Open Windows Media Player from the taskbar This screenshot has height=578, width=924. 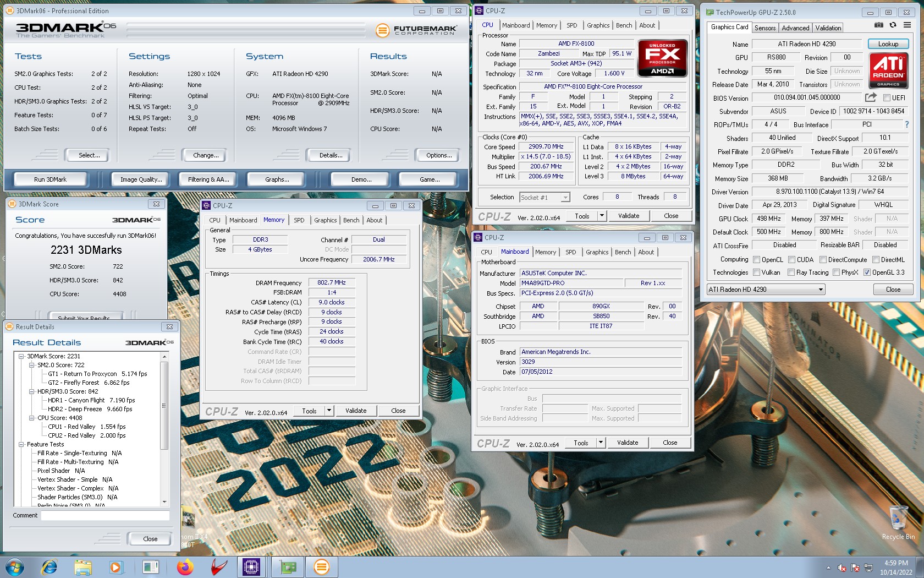point(116,567)
